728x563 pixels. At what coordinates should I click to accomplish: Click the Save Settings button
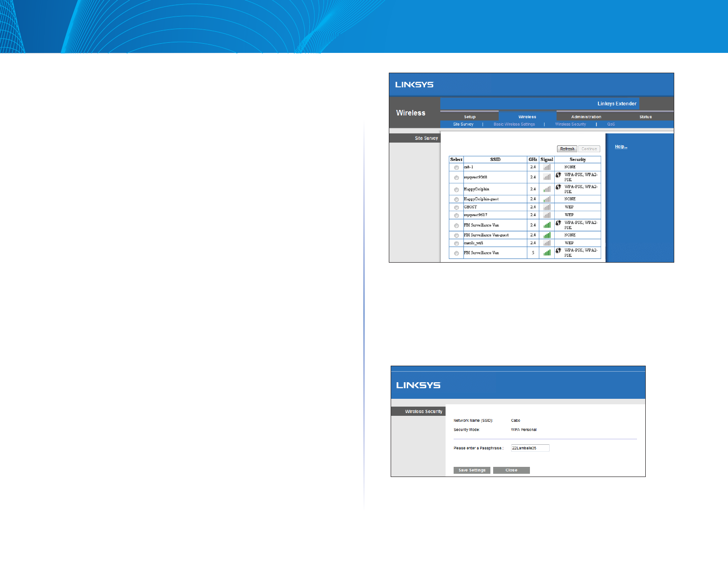coord(472,470)
